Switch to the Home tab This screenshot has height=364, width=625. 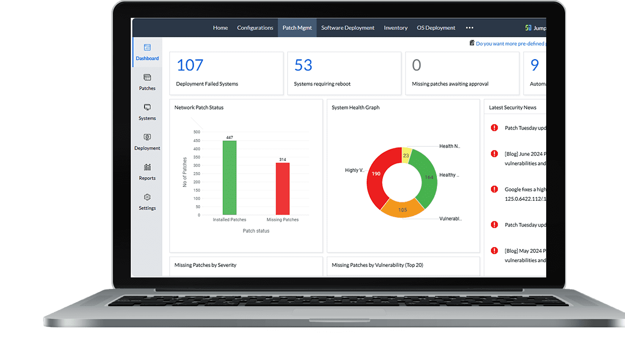(x=220, y=28)
